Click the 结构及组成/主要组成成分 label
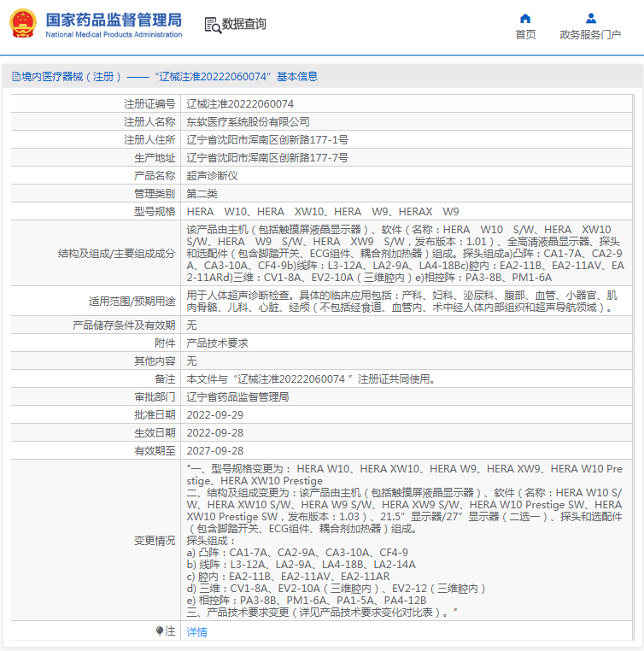The image size is (644, 651). 117,253
